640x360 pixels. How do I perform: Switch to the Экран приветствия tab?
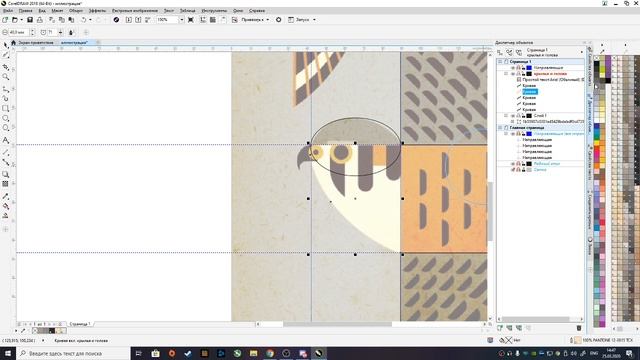(x=36, y=42)
